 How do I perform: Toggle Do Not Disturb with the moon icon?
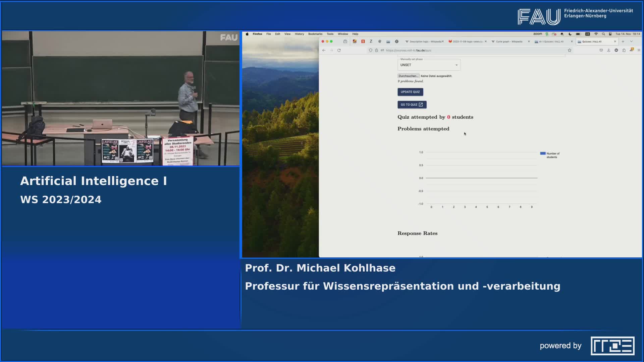pyautogui.click(x=570, y=34)
